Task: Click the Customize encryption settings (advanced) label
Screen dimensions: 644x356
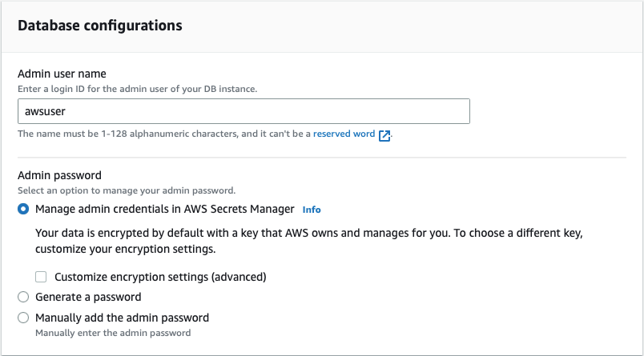Action: pos(160,277)
